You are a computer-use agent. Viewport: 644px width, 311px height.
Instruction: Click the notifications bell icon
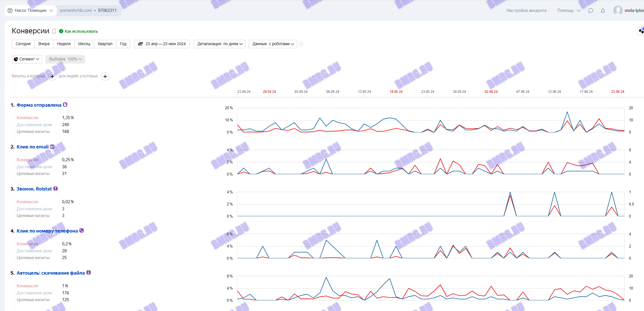click(x=603, y=11)
